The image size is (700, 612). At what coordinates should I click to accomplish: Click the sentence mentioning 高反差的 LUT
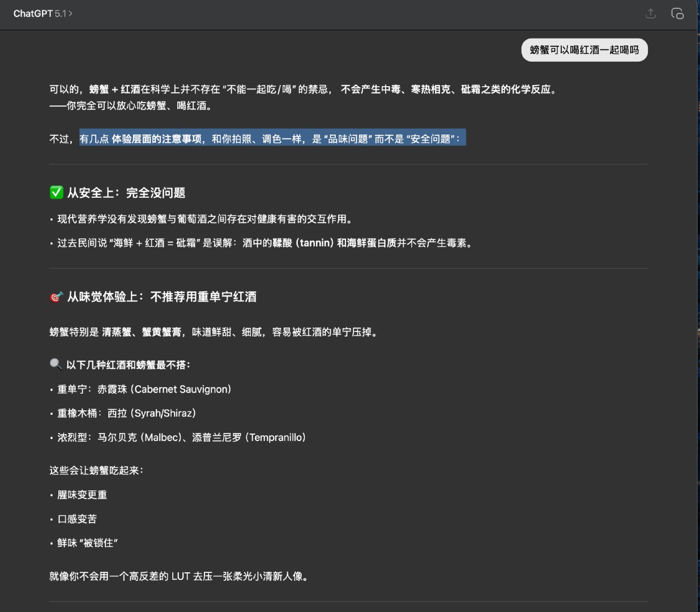(x=179, y=576)
